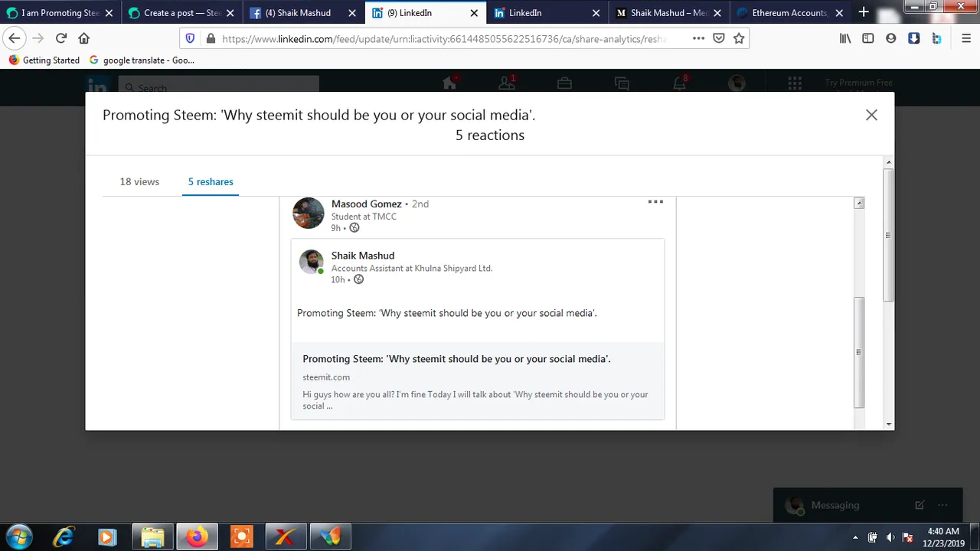Open the 'google translate' bookmark
The height and width of the screenshot is (551, 980).
142,60
